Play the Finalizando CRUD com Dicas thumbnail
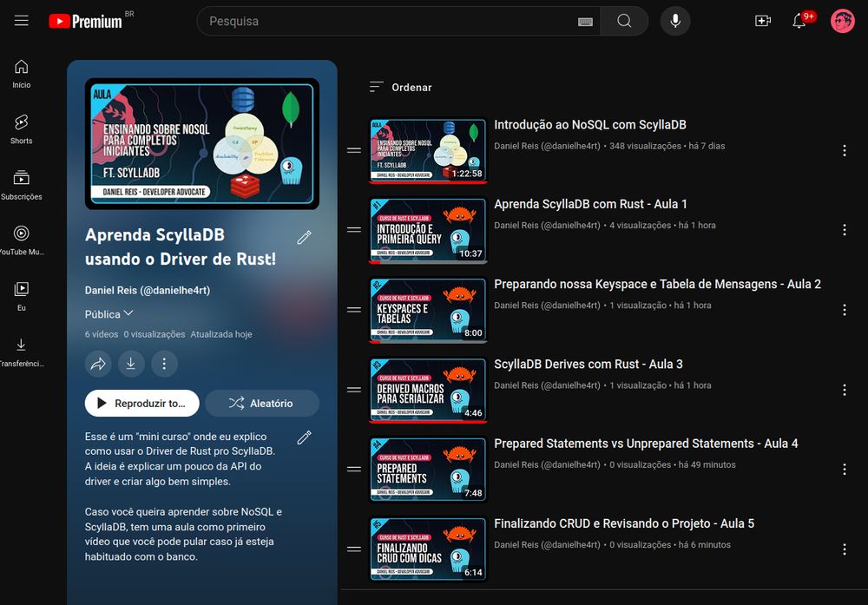 click(x=428, y=549)
